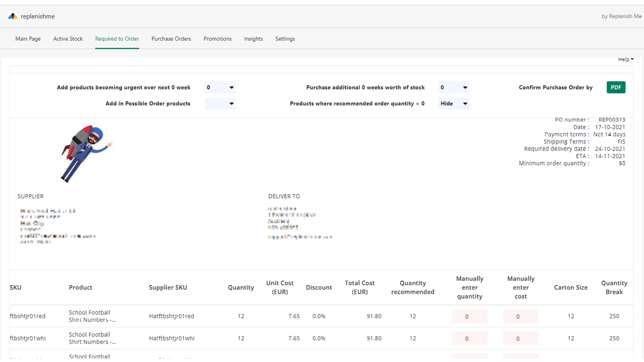Open the Purchase Orders tab
The height and width of the screenshot is (362, 644).
[x=172, y=39]
